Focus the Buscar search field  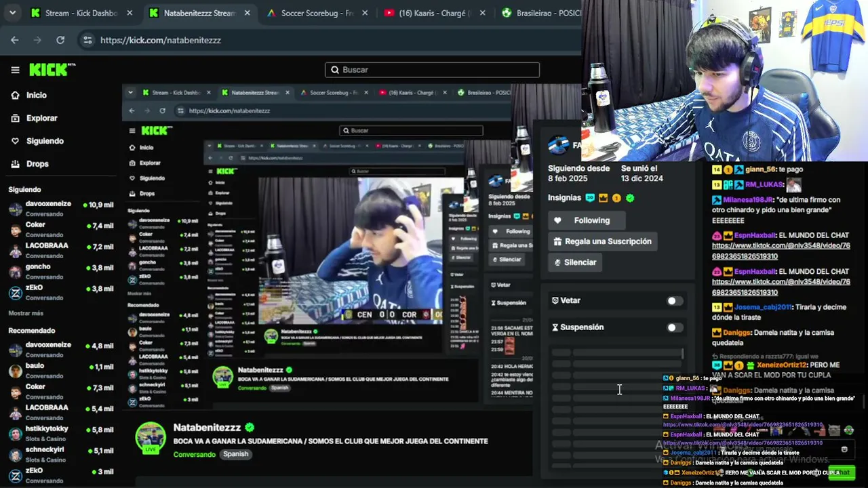(432, 70)
